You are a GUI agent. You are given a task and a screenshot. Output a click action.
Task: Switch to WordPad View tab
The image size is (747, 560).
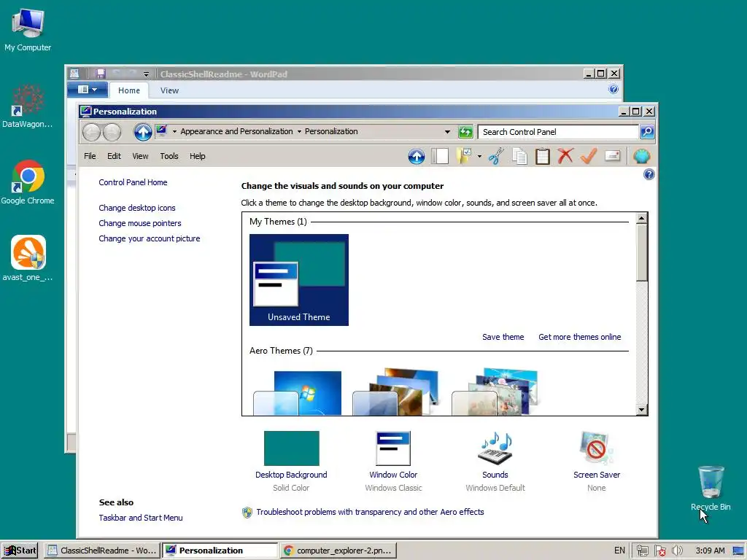[x=169, y=90]
